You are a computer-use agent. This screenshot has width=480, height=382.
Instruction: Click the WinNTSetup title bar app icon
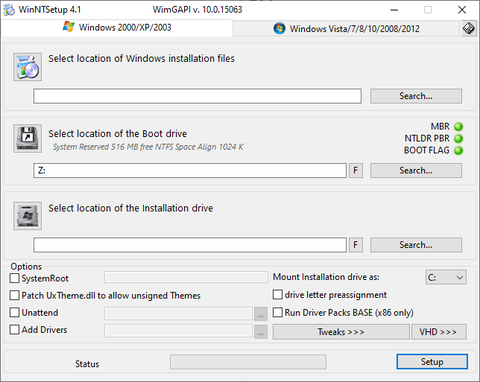click(9, 10)
